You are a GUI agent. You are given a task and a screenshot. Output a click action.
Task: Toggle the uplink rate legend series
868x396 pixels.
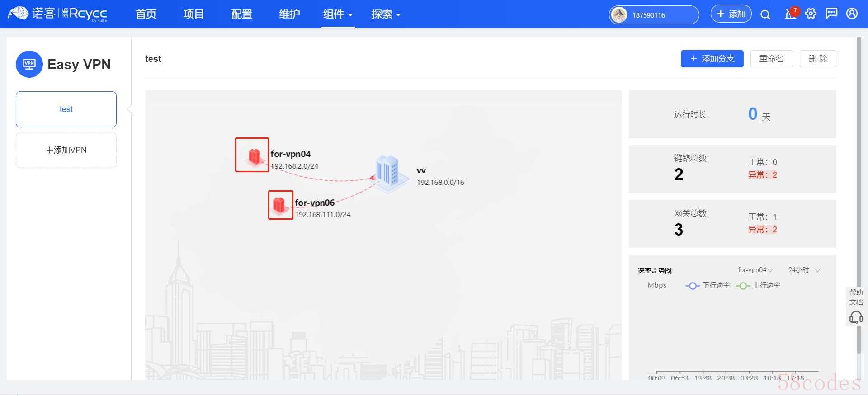pos(759,285)
